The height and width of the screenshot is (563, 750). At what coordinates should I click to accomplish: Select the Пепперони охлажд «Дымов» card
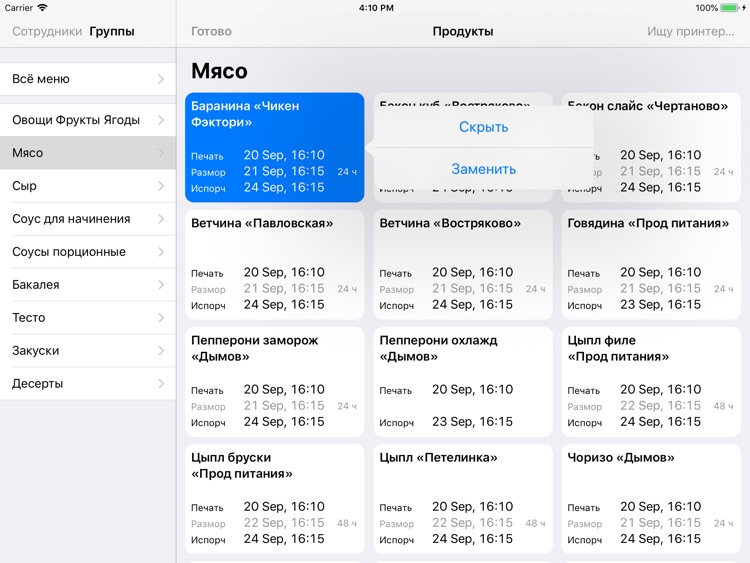(x=463, y=382)
